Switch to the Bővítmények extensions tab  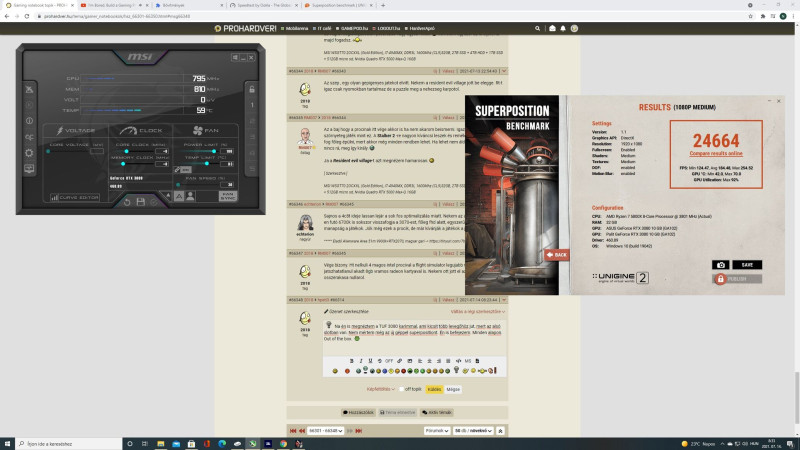pos(189,5)
